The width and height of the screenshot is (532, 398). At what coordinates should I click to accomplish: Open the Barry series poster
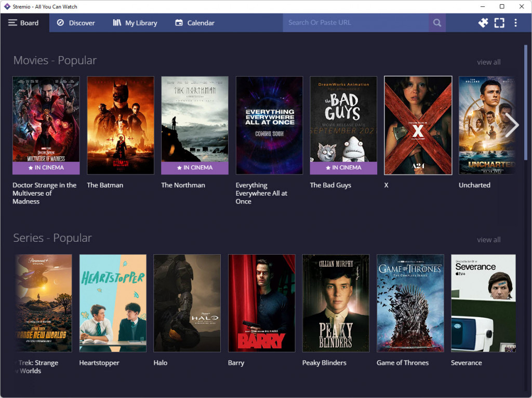click(x=262, y=303)
